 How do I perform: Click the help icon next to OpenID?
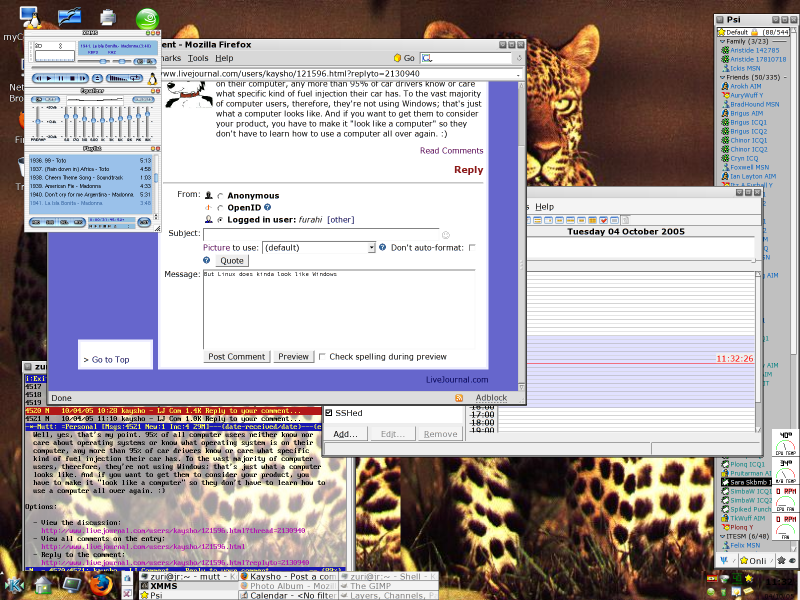268,206
